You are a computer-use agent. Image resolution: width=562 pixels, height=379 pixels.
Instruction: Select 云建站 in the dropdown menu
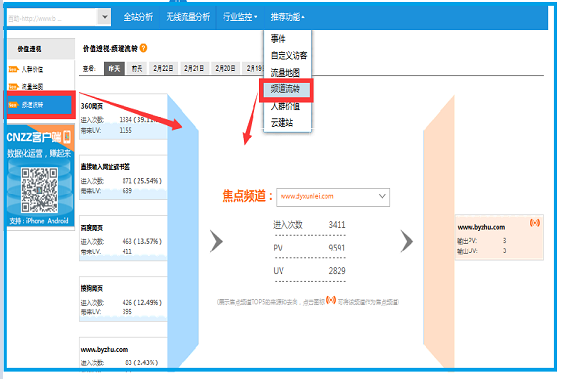(282, 123)
